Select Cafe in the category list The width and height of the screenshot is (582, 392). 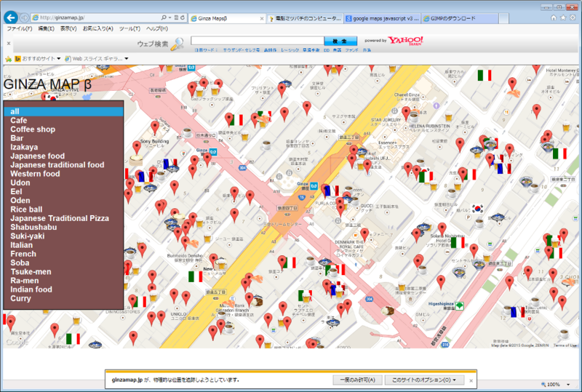63,120
